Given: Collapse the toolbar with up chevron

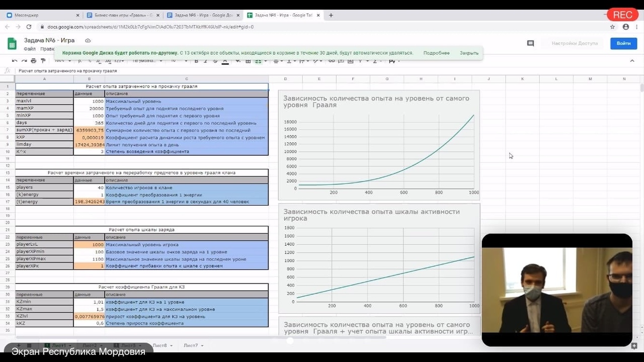Looking at the screenshot, I should 632,61.
